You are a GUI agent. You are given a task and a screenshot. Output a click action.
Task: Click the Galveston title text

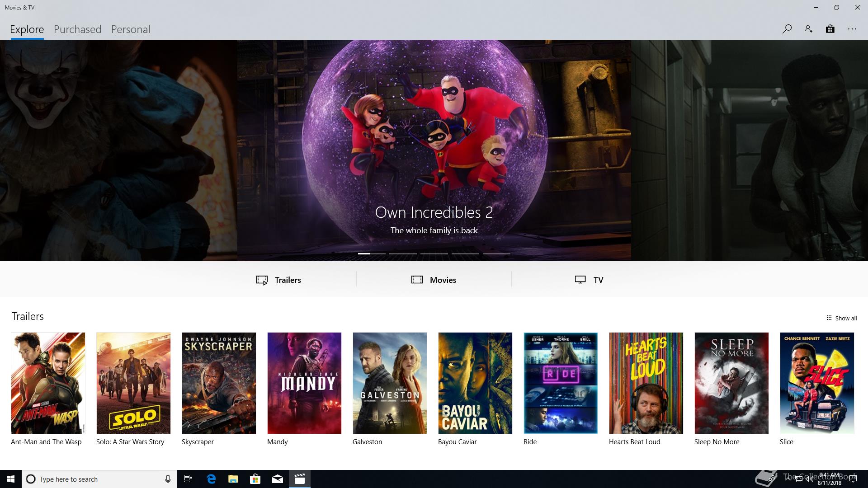367,442
